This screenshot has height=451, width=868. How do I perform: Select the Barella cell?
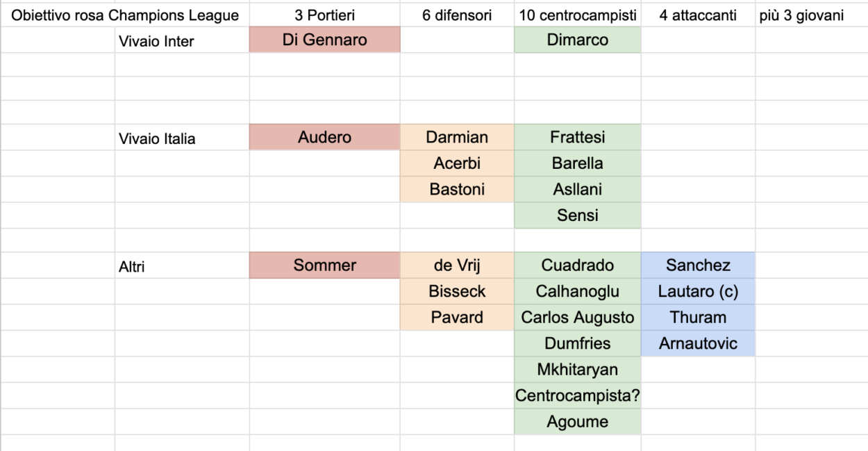[577, 163]
